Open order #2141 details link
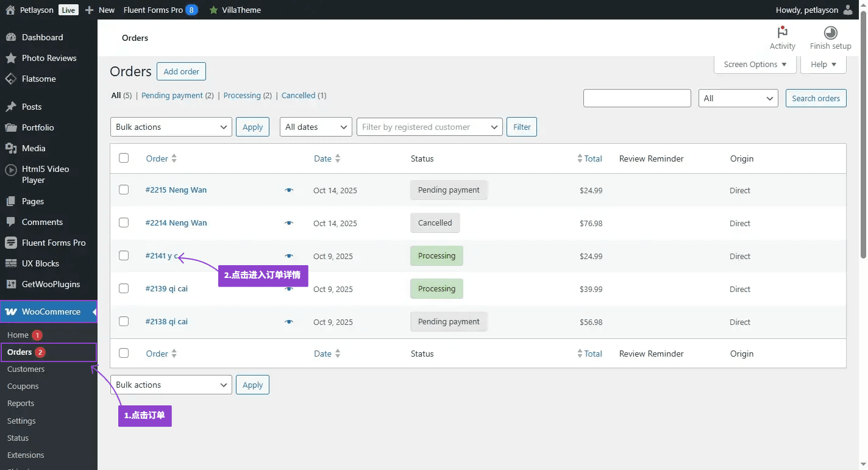The height and width of the screenshot is (470, 868). point(161,256)
